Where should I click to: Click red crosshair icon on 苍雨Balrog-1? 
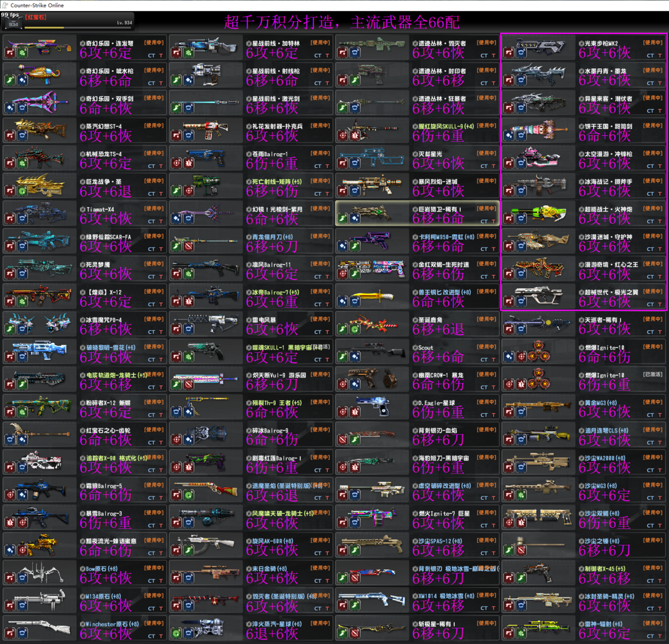[177, 163]
